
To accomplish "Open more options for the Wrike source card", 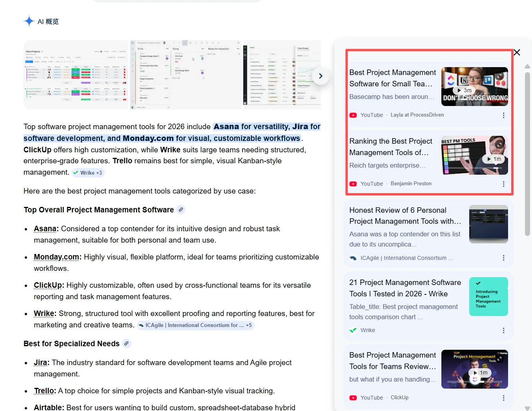I will (503, 331).
